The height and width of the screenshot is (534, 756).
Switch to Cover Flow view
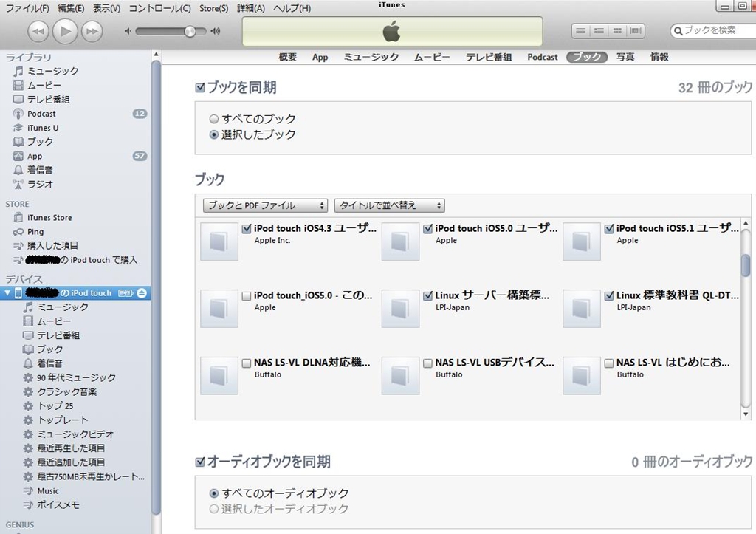coord(636,31)
